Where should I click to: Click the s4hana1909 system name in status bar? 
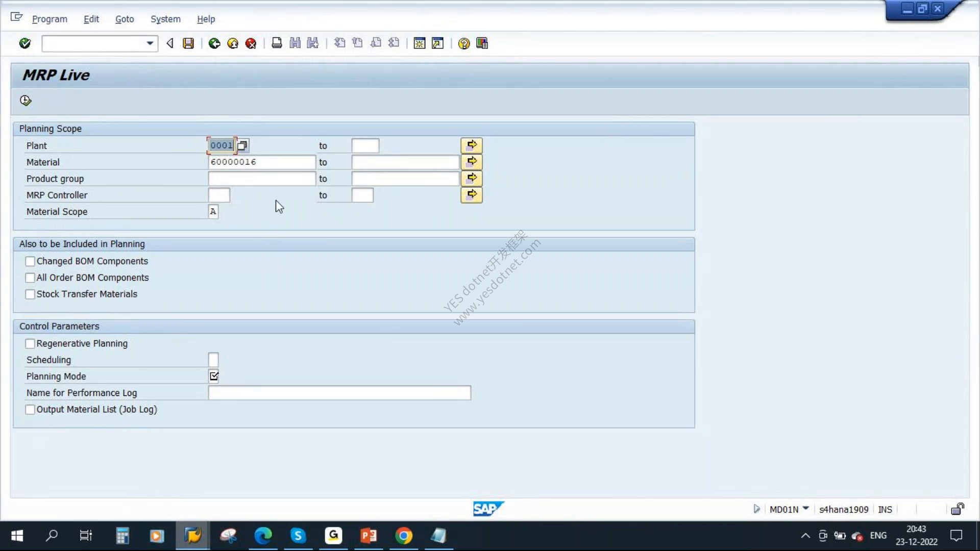[x=843, y=509]
